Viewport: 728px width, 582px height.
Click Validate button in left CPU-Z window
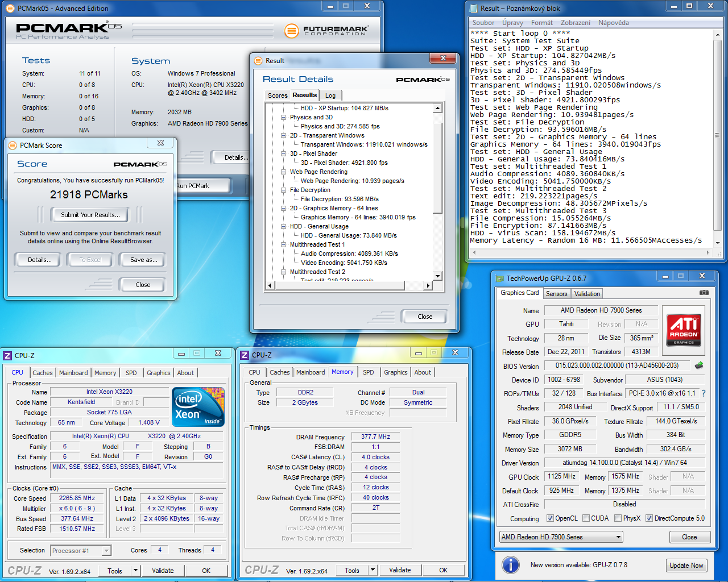coord(163,571)
